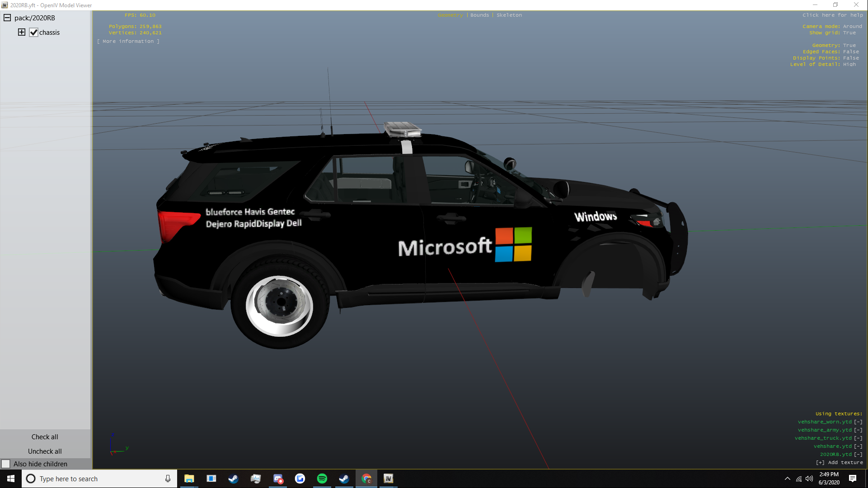This screenshot has height=488, width=868.
Task: Remove vehshare_truck.ytd texture with [-]
Action: tap(858, 438)
